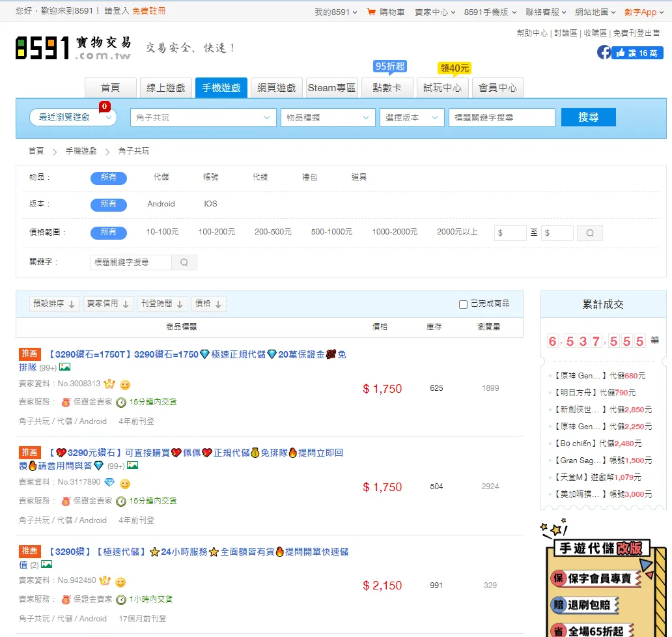The image size is (672, 637).
Task: Click the 8591 site logo
Action: [x=73, y=48]
